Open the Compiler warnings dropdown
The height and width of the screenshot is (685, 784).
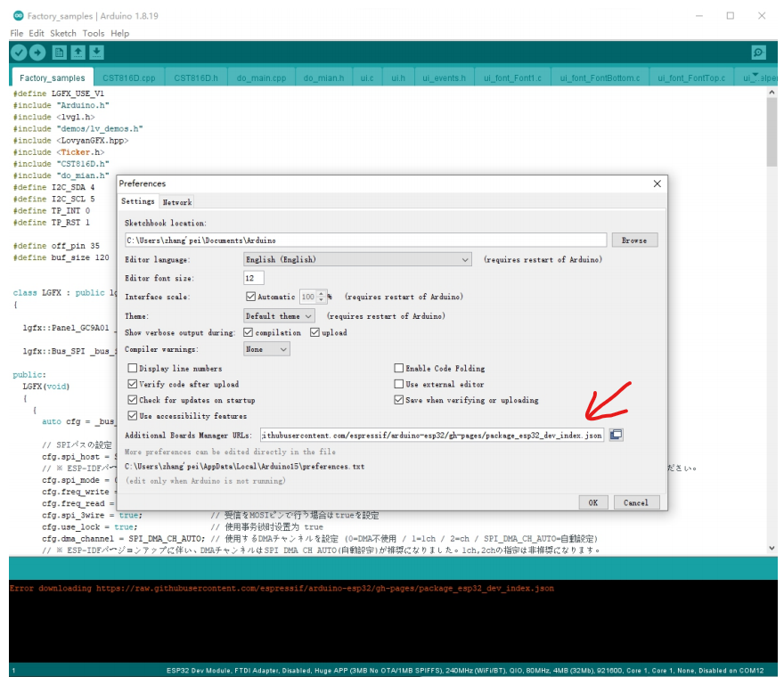pyautogui.click(x=266, y=349)
